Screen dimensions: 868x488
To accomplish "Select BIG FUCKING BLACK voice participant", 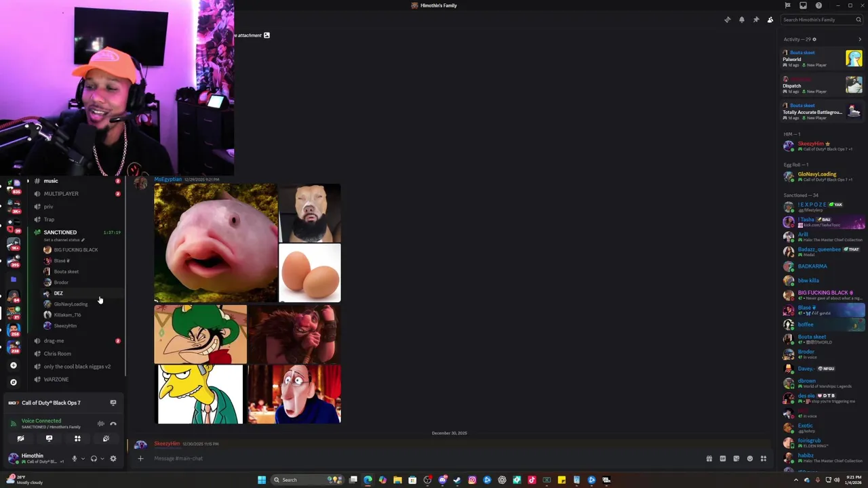I will (x=81, y=250).
